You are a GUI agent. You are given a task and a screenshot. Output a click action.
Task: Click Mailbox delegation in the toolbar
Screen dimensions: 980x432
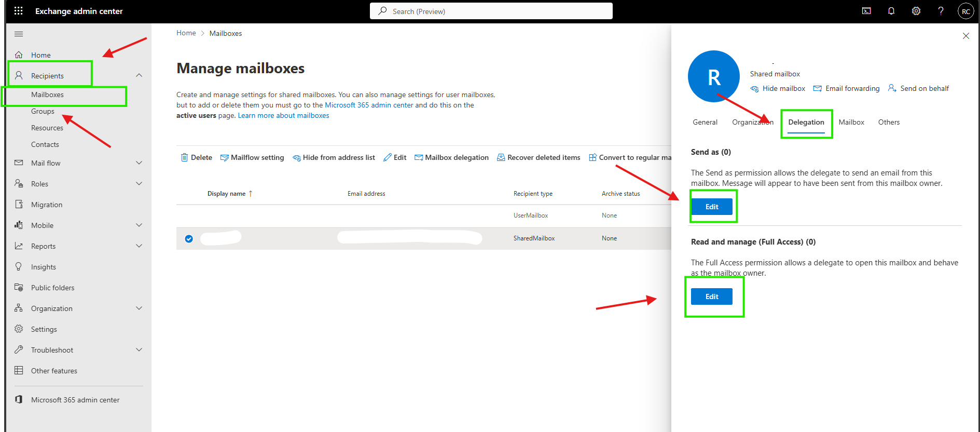click(x=451, y=157)
